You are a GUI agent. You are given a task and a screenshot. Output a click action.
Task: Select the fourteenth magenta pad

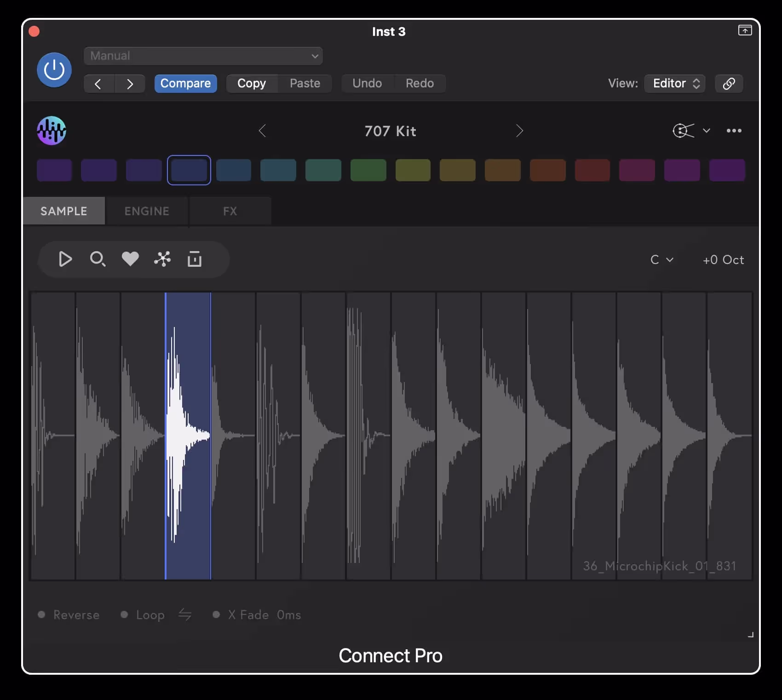pyautogui.click(x=637, y=170)
